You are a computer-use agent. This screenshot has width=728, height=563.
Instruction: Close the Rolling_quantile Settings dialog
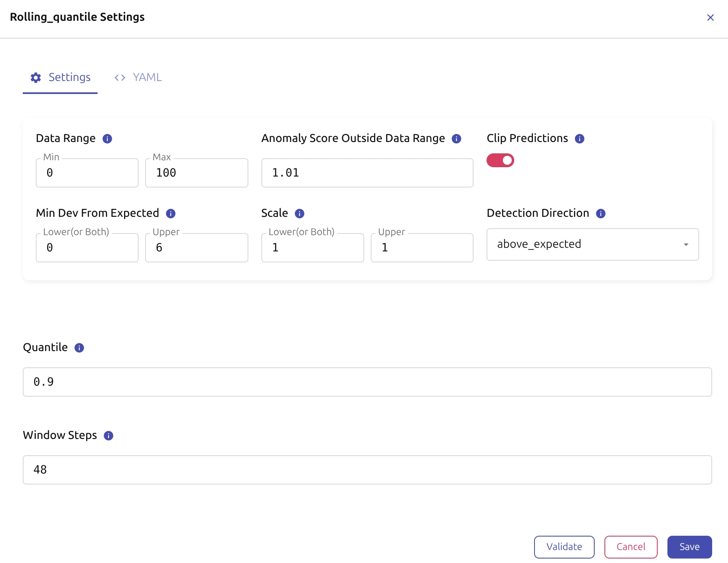pyautogui.click(x=710, y=17)
